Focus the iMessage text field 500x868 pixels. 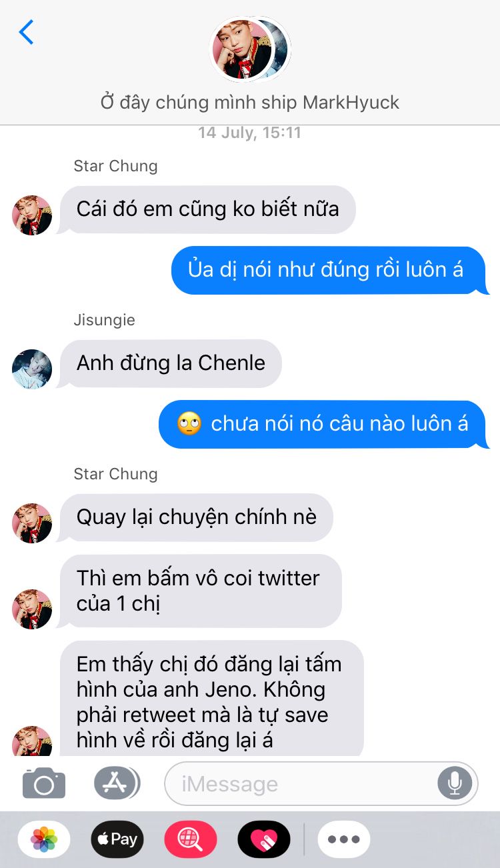click(321, 783)
